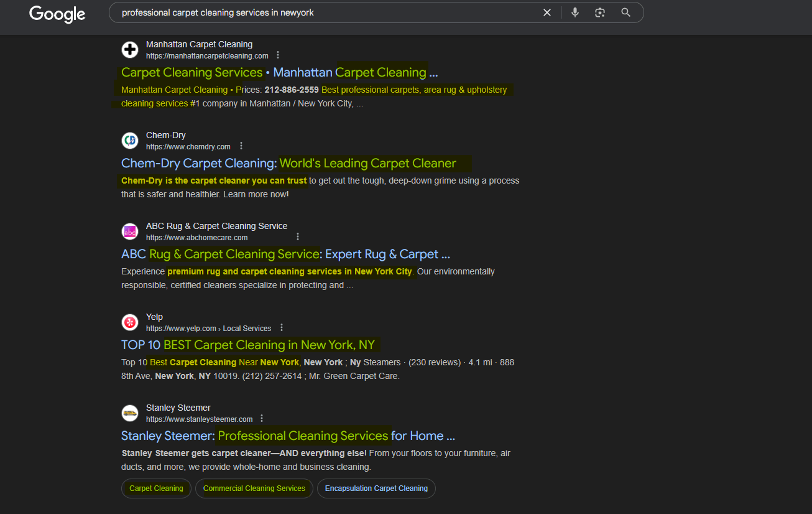Viewport: 812px width, 514px height.
Task: Open Carpet Cleaning Services Manhattan result title
Action: pos(279,72)
